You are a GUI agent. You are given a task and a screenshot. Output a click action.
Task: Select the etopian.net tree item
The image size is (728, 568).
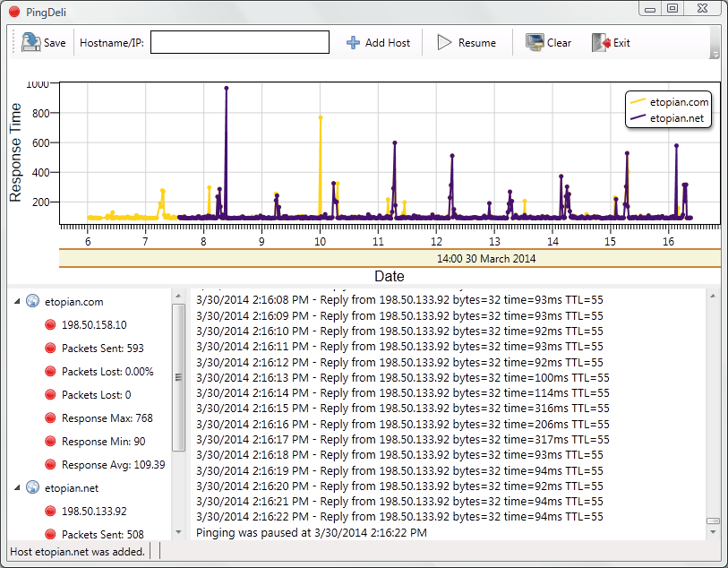(x=72, y=488)
